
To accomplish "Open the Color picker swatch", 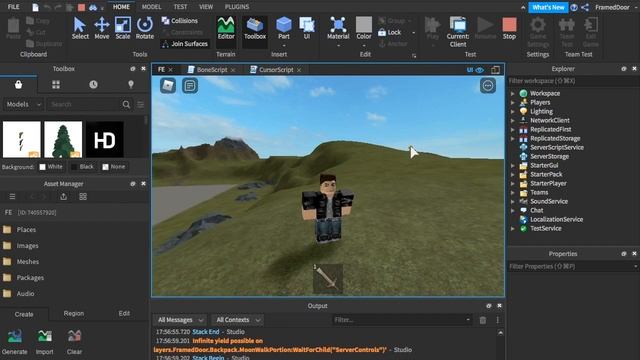I will coord(364,28).
